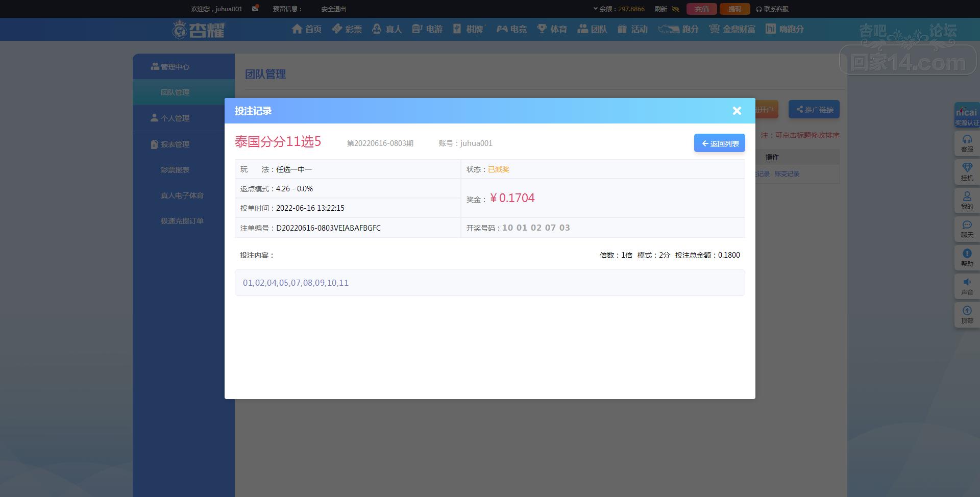This screenshot has width=980, height=497.
Task: Open 我的 profile icon in right sidebar
Action: (x=967, y=201)
